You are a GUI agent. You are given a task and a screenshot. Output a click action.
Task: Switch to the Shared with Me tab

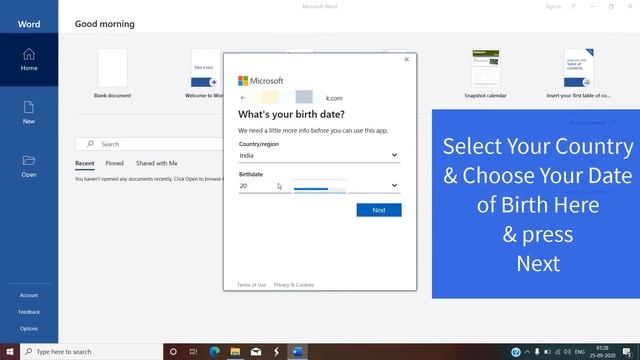(x=157, y=163)
